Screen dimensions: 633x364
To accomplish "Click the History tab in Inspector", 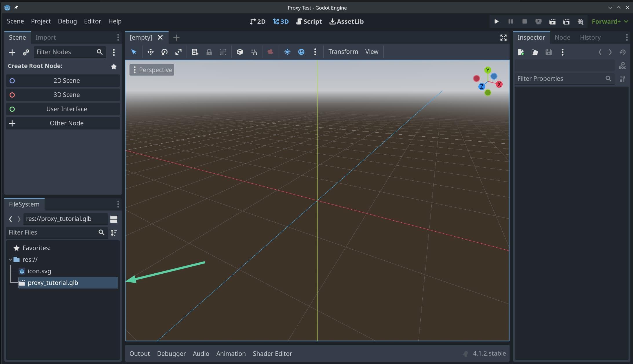I will (x=590, y=37).
